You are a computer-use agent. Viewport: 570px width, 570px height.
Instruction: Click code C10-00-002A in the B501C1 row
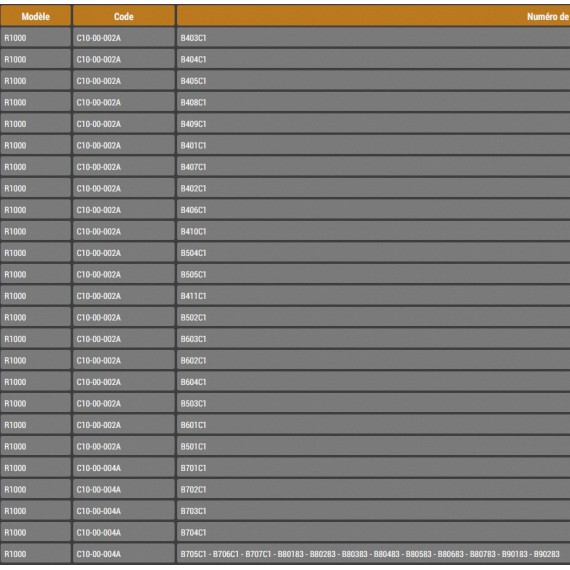[x=99, y=446]
